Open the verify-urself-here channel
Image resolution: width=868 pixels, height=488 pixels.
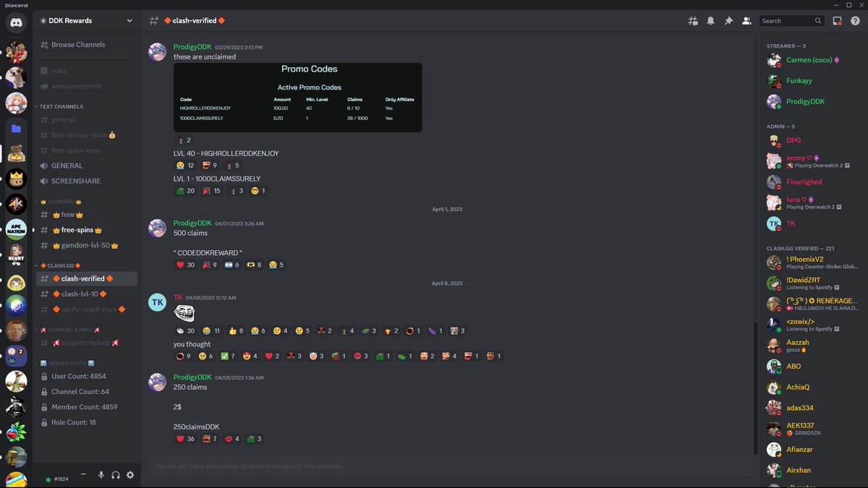pos(87,309)
